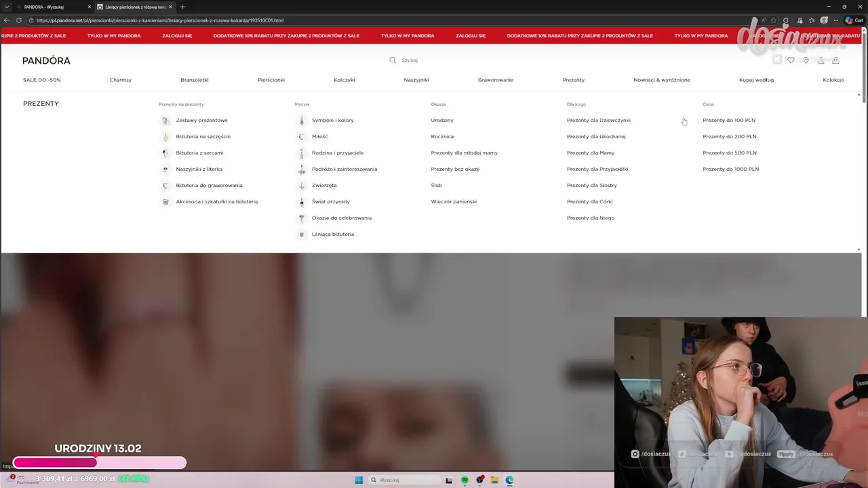Open a new browser tab

(x=182, y=7)
